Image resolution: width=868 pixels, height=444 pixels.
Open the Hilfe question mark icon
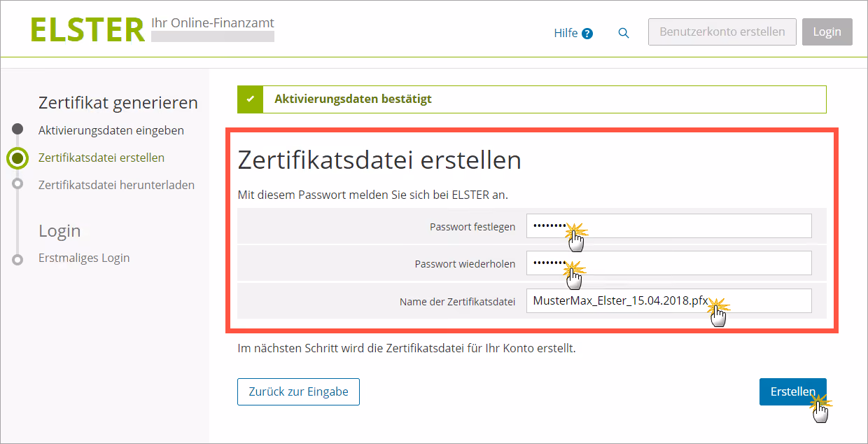coord(587,33)
